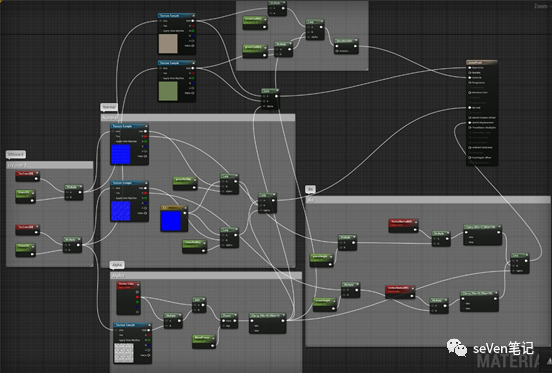Select the yellow-headed constant vector node header
552x373 pixels.
pos(173,208)
